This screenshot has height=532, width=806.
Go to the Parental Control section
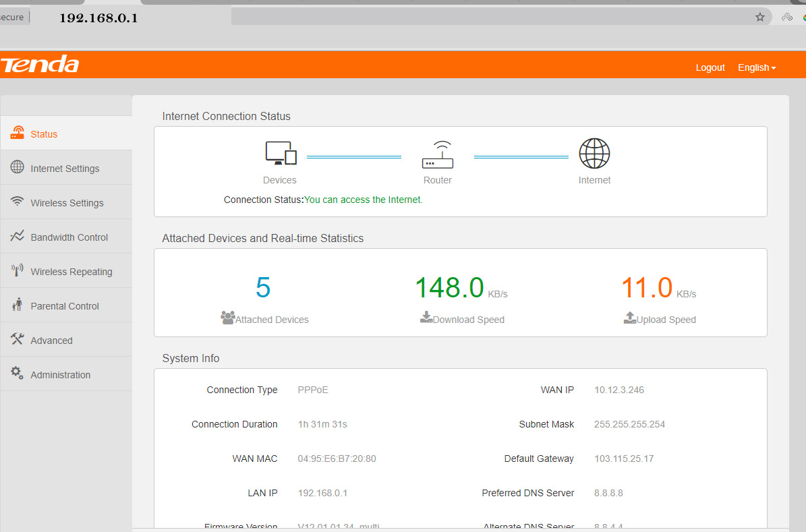[x=65, y=306]
